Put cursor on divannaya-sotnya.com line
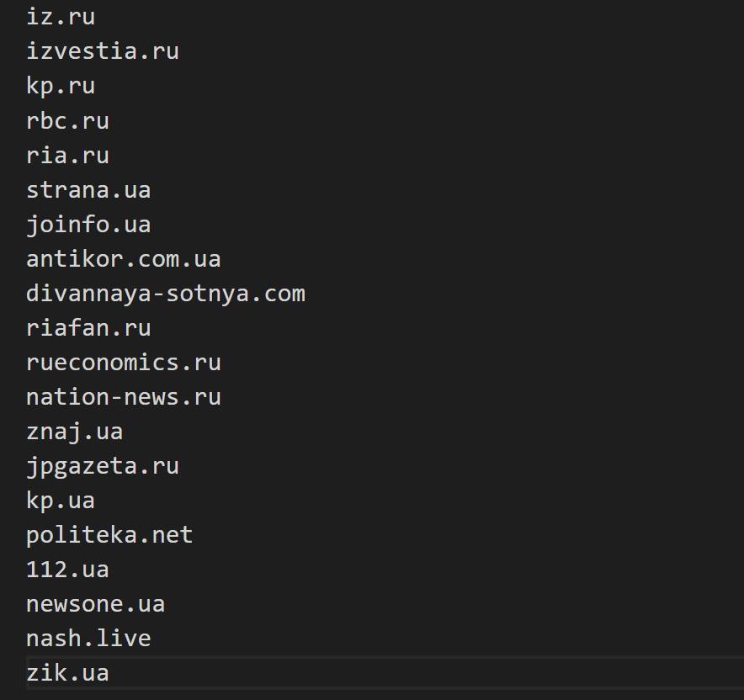The width and height of the screenshot is (744, 700). pos(165,294)
